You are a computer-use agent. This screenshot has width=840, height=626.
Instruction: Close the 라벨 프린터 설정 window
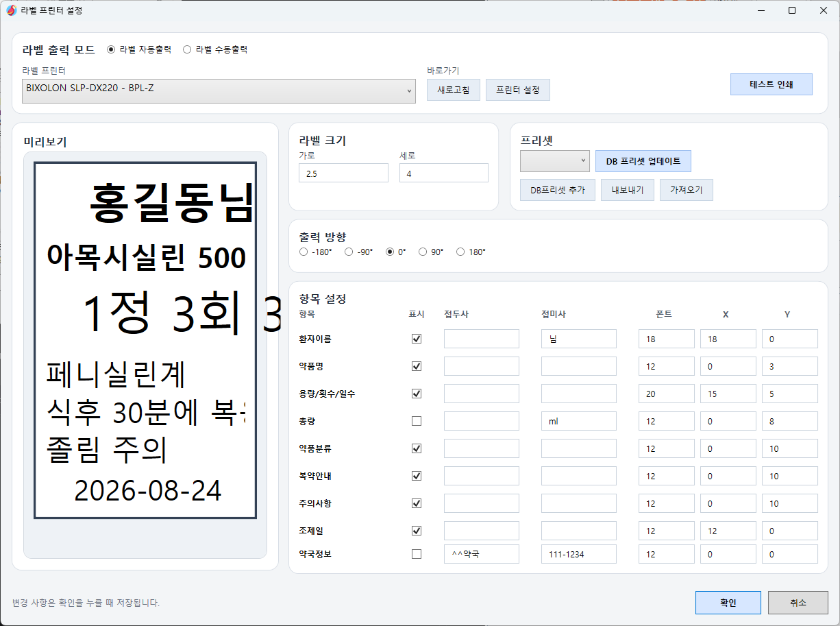pyautogui.click(x=824, y=10)
